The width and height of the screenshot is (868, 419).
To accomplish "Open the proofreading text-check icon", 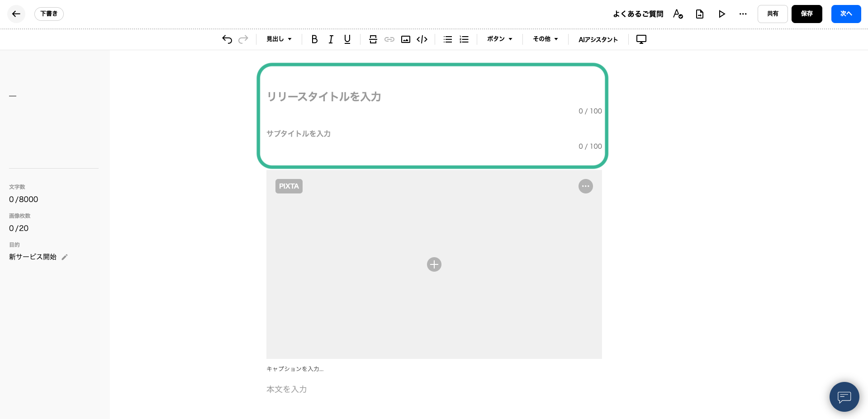I will coord(678,14).
